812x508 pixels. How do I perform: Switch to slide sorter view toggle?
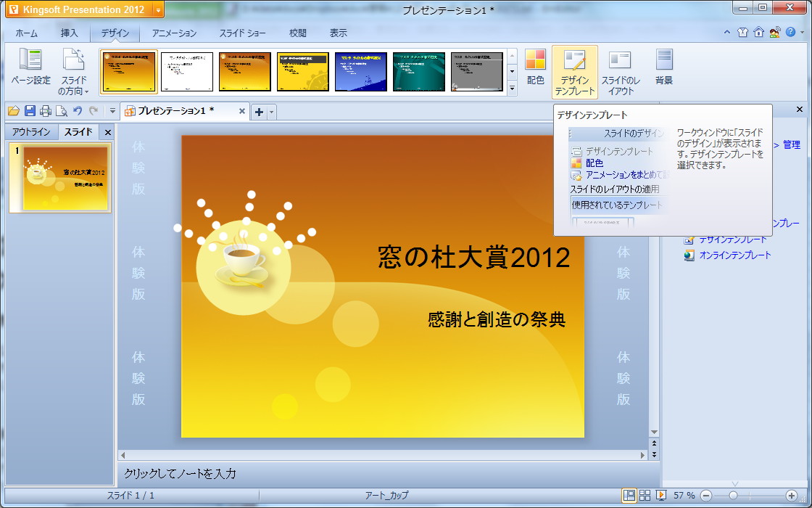pos(645,496)
